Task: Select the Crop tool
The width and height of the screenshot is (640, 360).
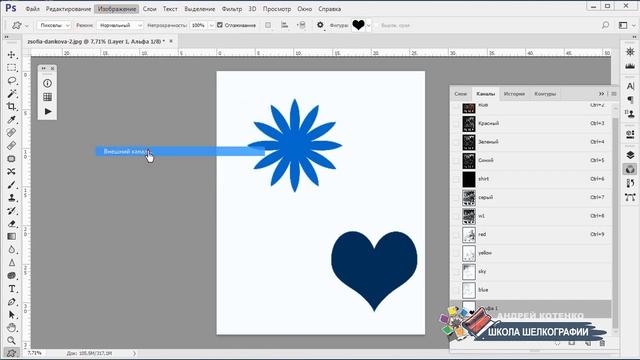Action: pyautogui.click(x=11, y=107)
